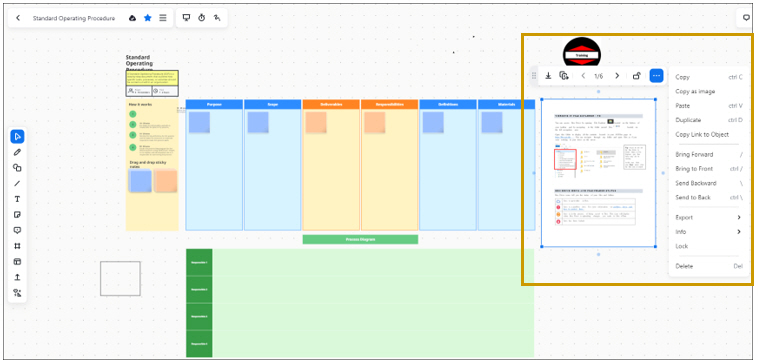Viewport: 758px width, 363px height.
Task: Select the Text tool
Action: coord(17,199)
